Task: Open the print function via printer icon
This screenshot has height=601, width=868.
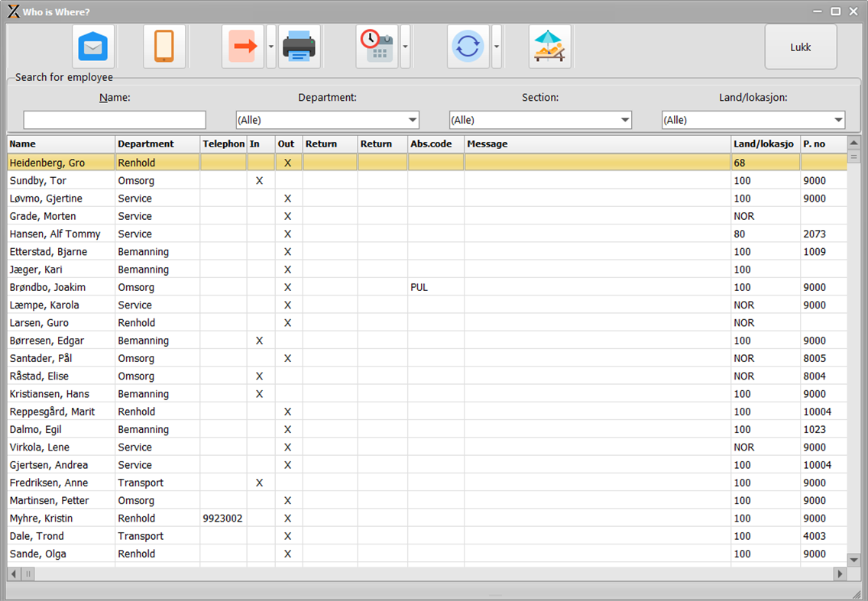Action: [300, 46]
